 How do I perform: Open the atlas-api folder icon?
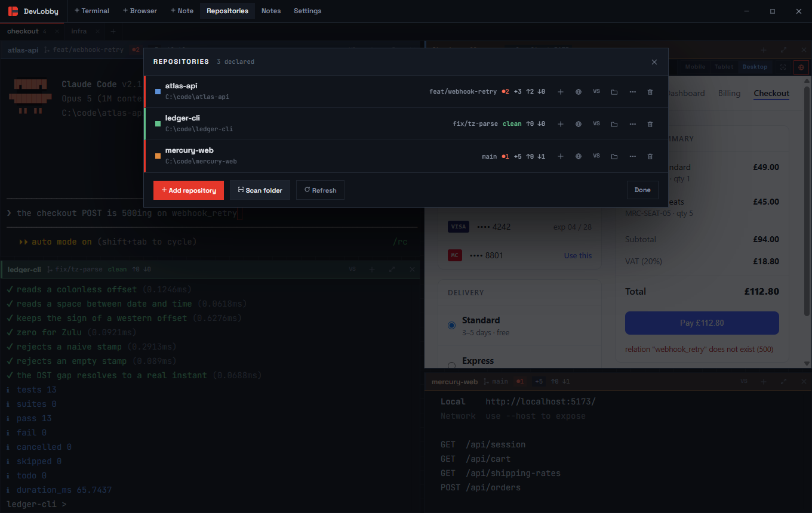coord(614,92)
